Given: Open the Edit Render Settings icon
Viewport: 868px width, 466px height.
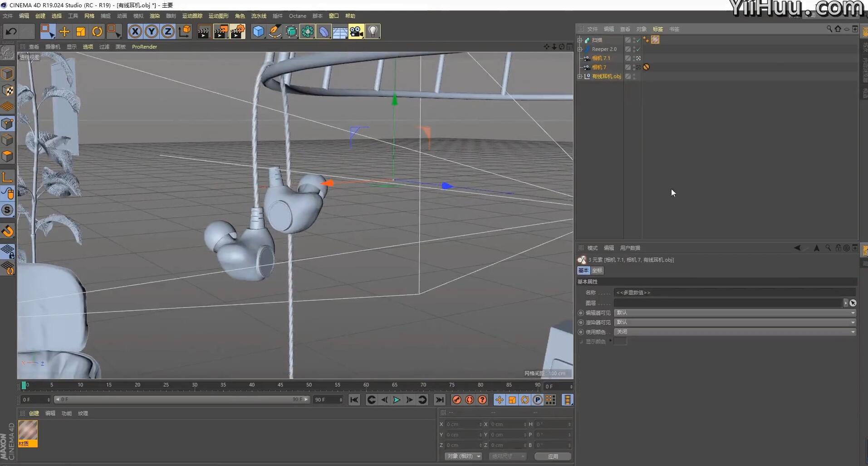Looking at the screenshot, I should (x=238, y=31).
